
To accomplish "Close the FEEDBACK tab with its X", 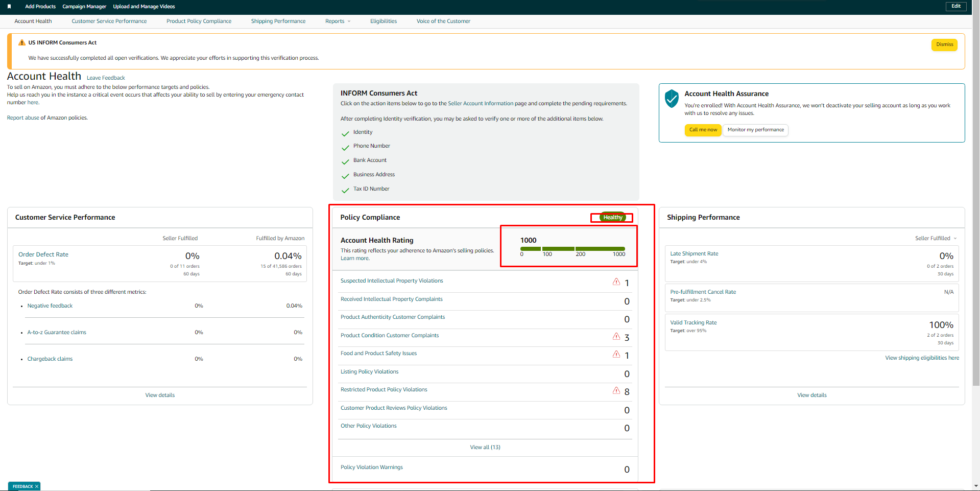I will (37, 486).
